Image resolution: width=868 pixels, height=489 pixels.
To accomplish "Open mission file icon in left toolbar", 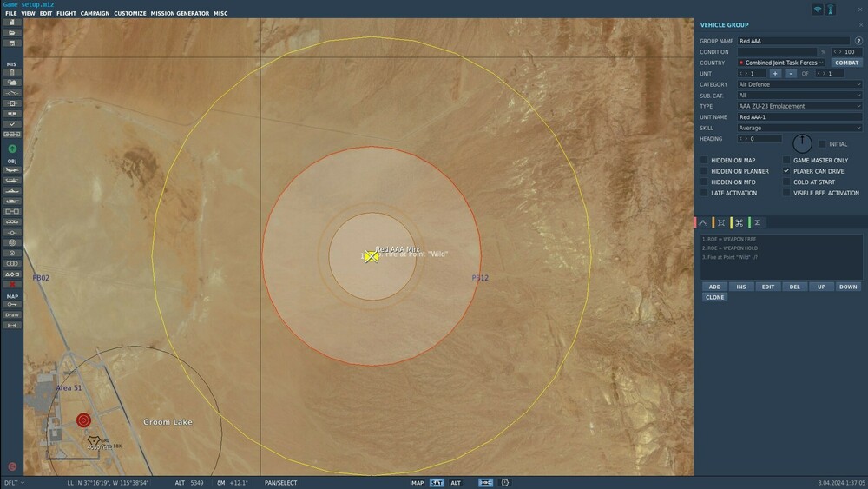I will pyautogui.click(x=12, y=33).
